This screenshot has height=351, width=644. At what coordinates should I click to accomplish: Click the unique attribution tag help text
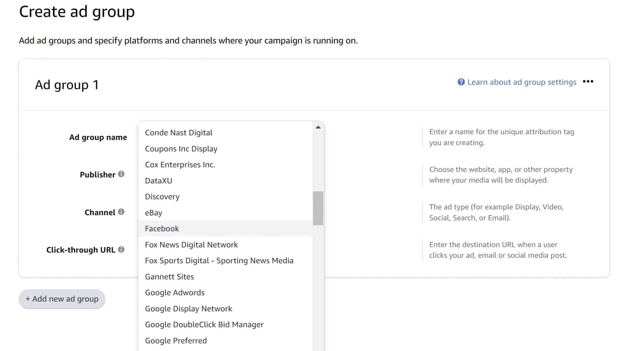click(502, 137)
